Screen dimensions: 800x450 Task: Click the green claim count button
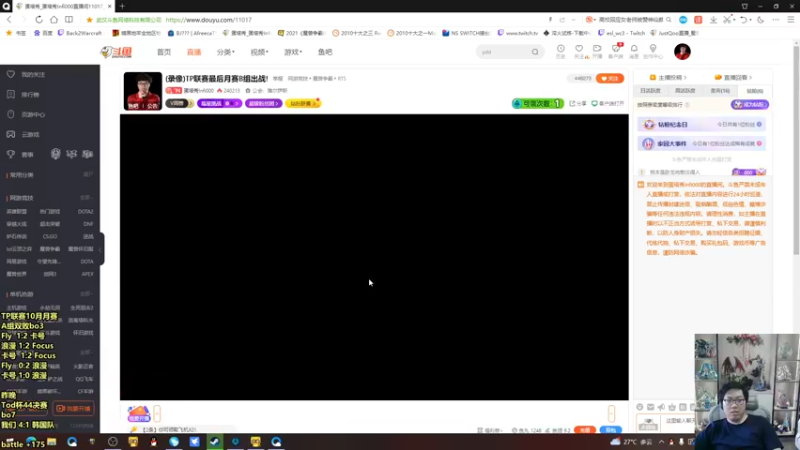click(538, 104)
